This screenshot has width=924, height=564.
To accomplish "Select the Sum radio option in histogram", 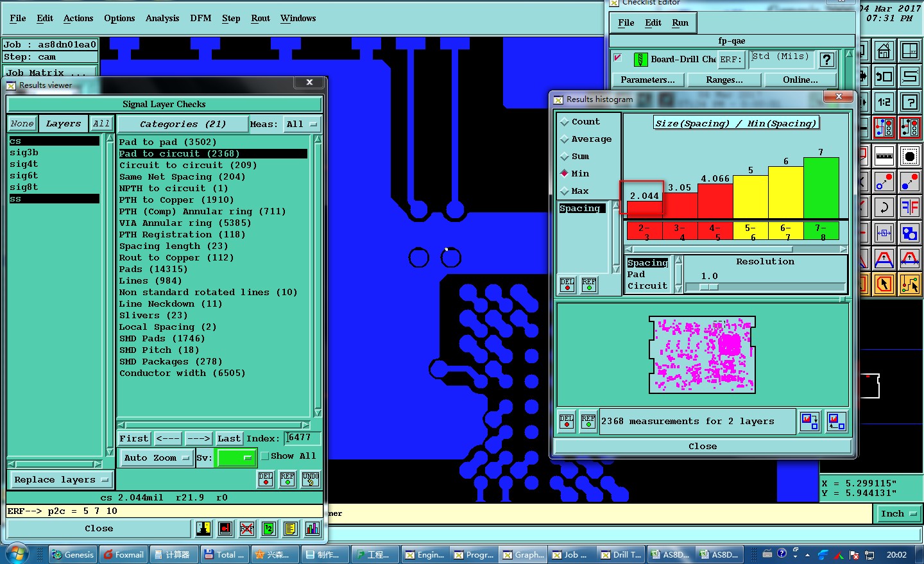I will (x=575, y=156).
